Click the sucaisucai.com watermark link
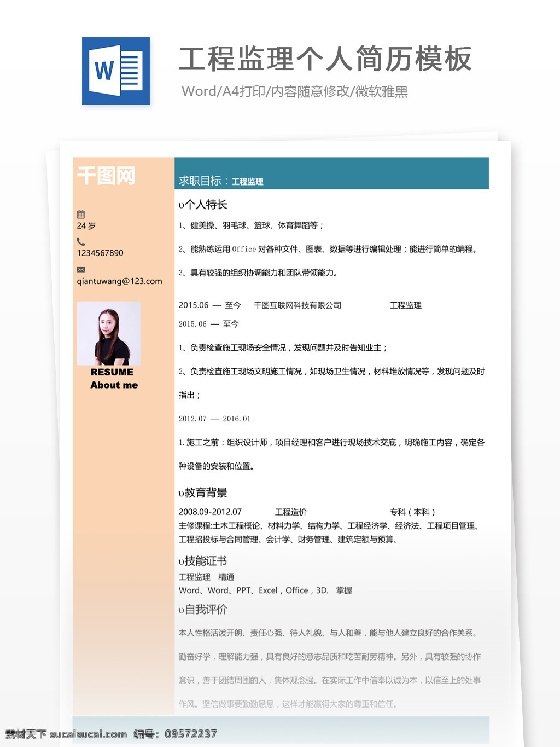The height and width of the screenshot is (747, 560). pos(89,734)
